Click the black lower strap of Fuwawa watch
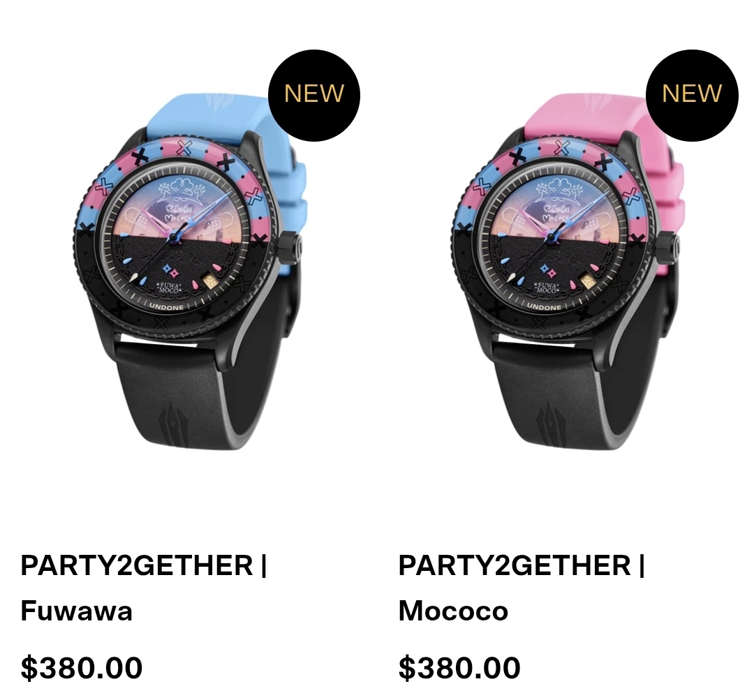The height and width of the screenshot is (700, 754). 193,394
